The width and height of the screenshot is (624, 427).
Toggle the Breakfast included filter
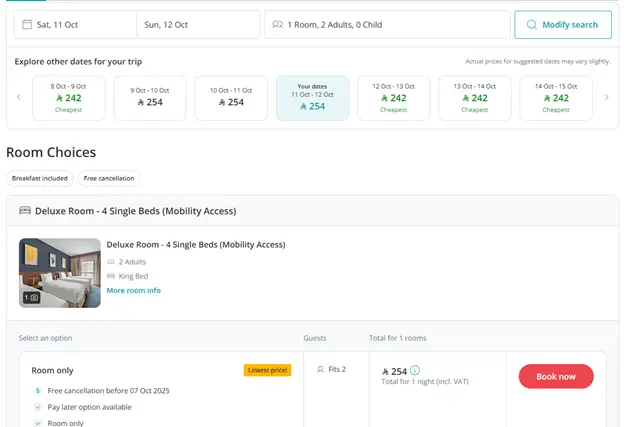click(x=40, y=178)
